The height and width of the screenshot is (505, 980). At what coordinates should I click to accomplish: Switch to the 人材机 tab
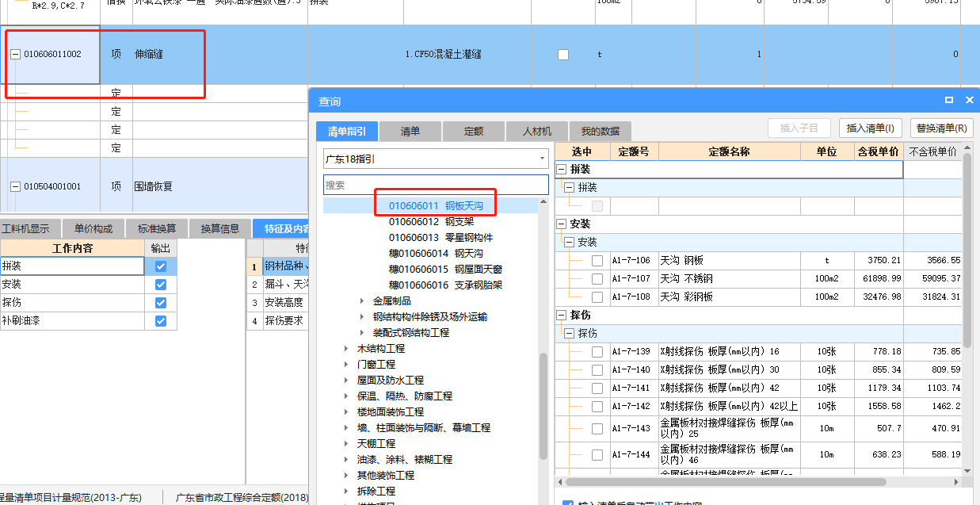click(x=537, y=132)
